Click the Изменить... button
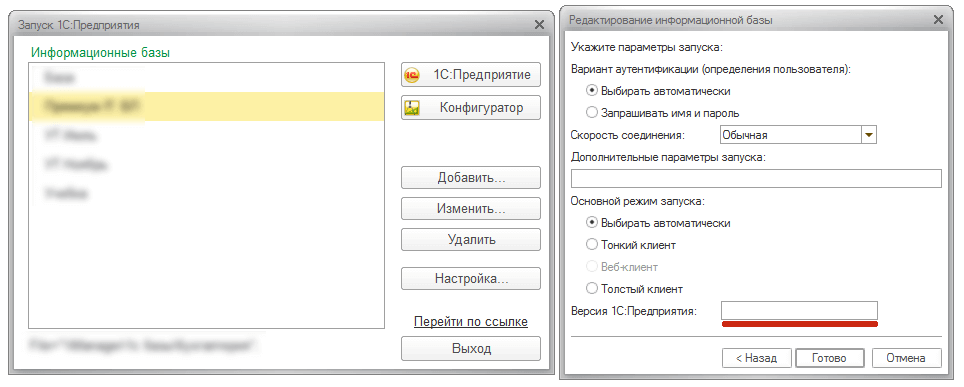 point(471,209)
